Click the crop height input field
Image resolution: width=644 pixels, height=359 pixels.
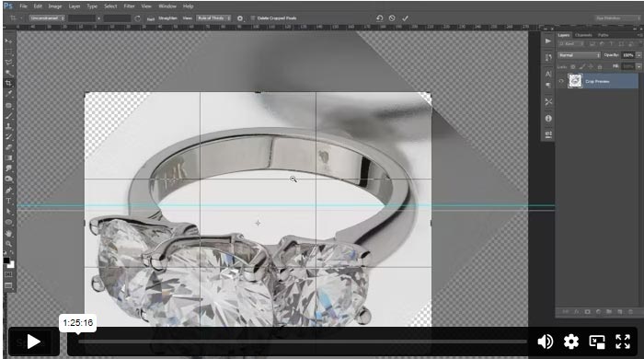click(x=117, y=18)
